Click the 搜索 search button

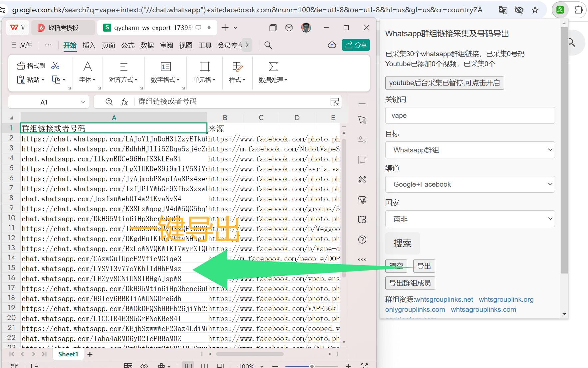(x=402, y=243)
